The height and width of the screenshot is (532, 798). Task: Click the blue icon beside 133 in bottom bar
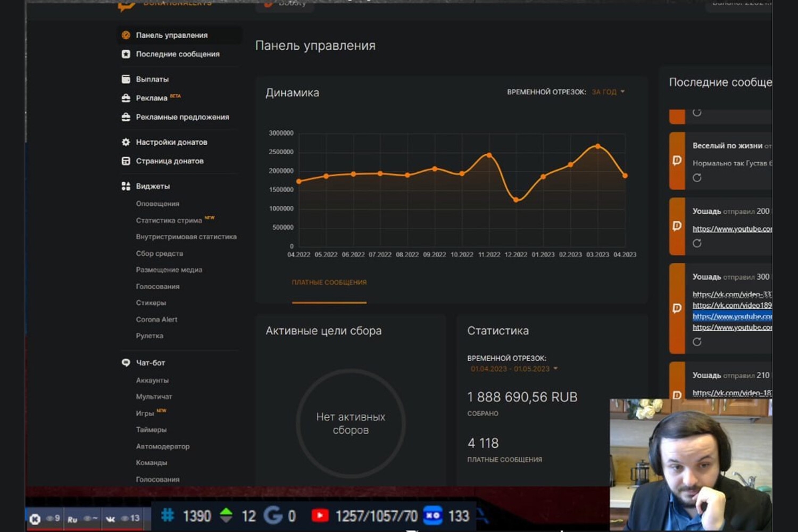(x=433, y=516)
